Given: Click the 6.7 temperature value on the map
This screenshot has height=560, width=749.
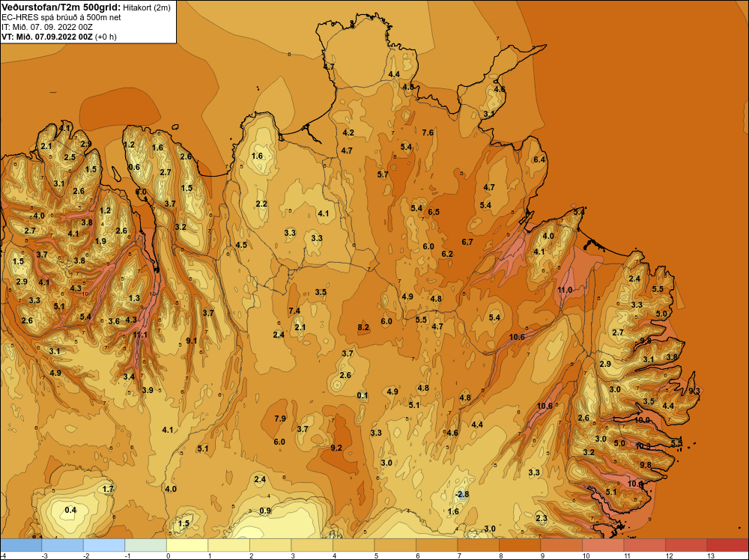Looking at the screenshot, I should [467, 242].
